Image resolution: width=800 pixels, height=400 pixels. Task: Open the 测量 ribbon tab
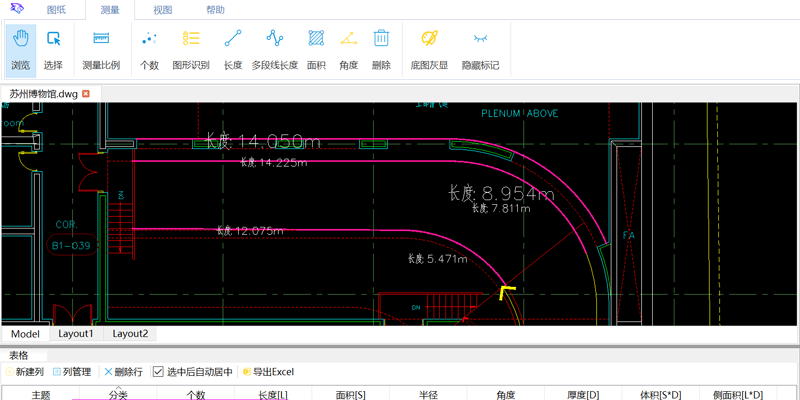(110, 10)
